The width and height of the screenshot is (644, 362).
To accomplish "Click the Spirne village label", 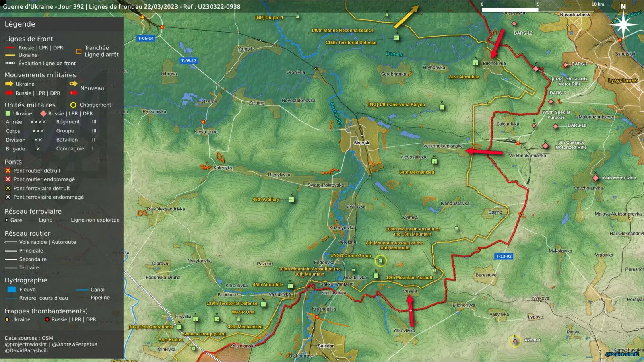I will pos(495,212).
